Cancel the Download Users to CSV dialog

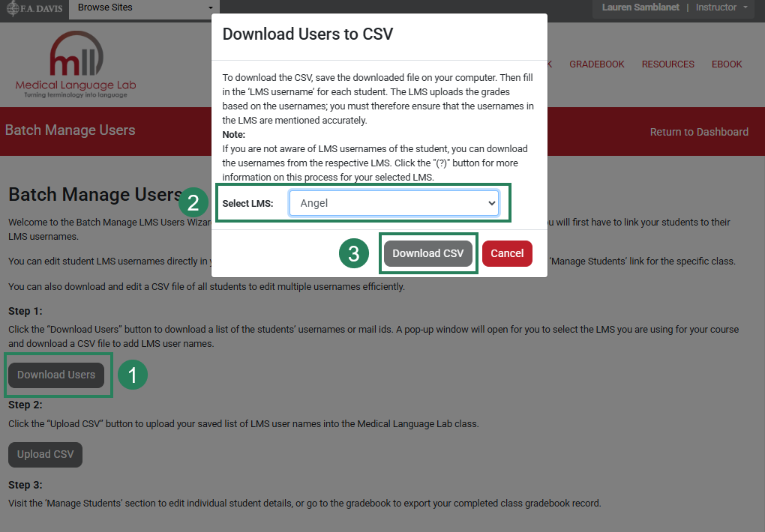507,253
